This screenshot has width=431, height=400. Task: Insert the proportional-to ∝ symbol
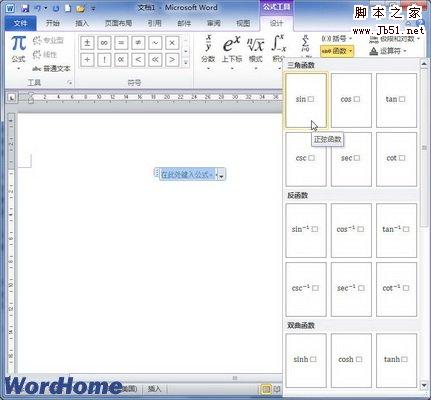(121, 60)
